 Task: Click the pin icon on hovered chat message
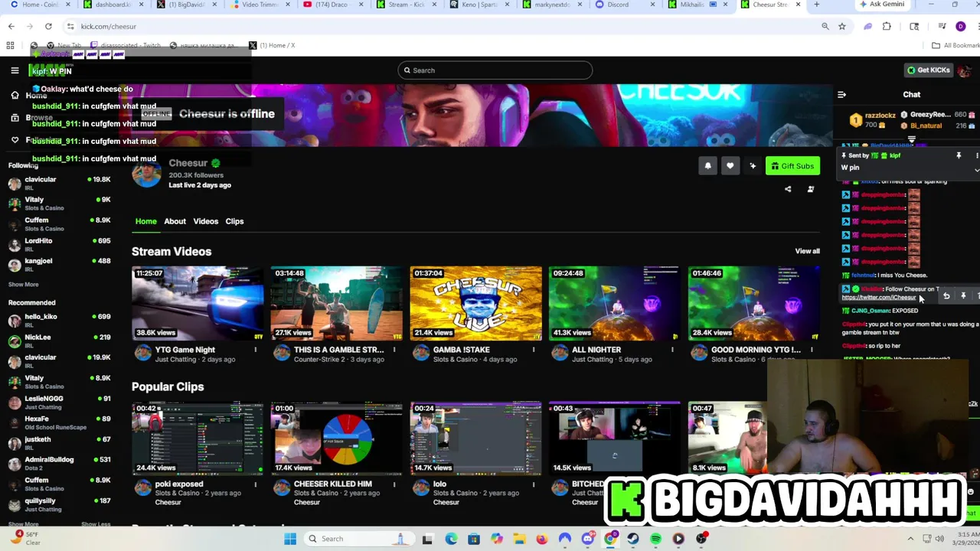(963, 296)
